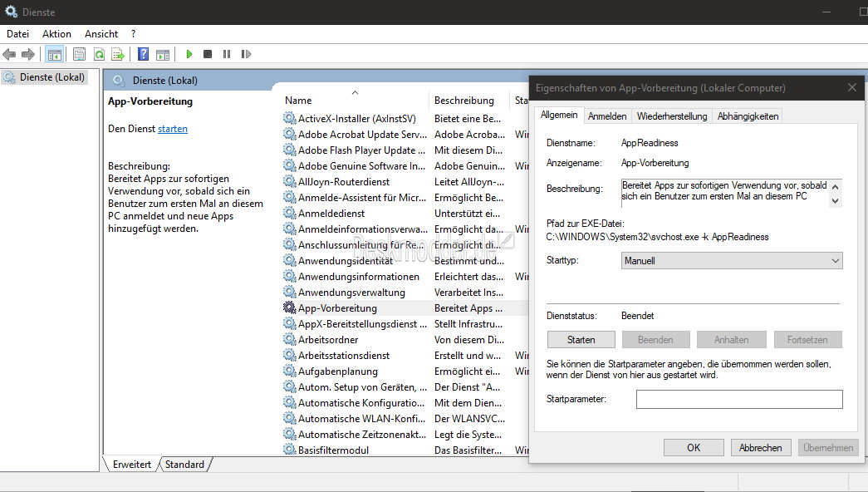Start service with green play icon

(x=189, y=54)
